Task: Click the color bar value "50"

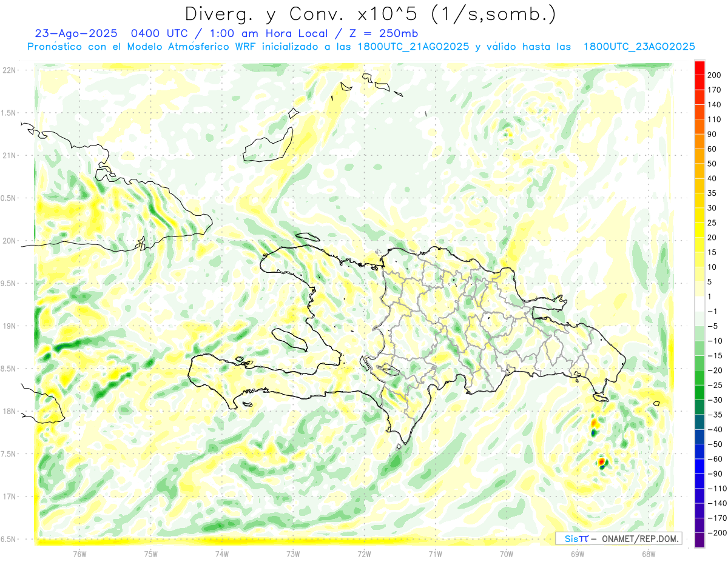Action: pyautogui.click(x=712, y=164)
